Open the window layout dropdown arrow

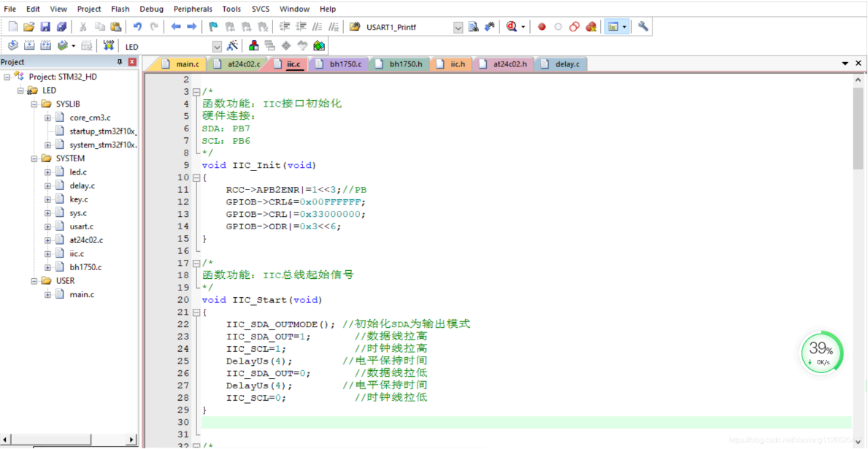tap(624, 26)
